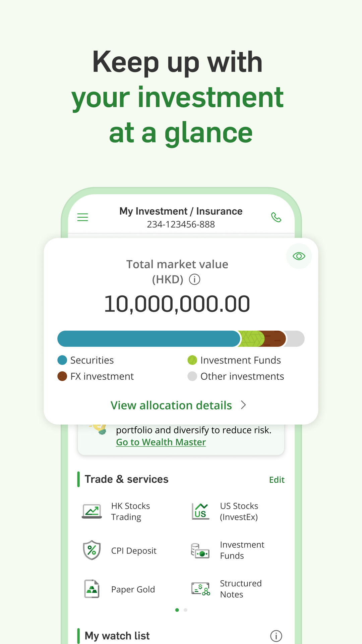Toggle balance visibility eye icon
This screenshot has height=644, width=362.
pyautogui.click(x=299, y=256)
